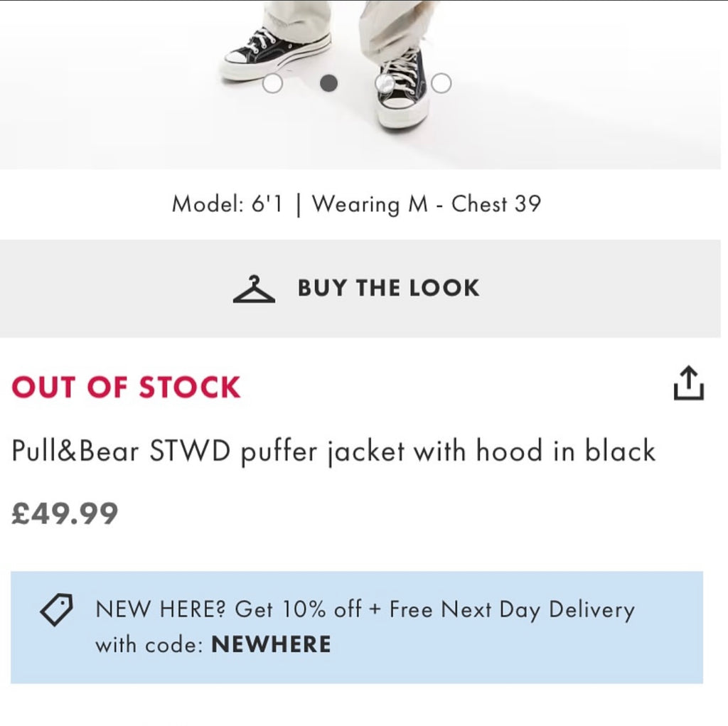Select the first carousel pagination dot
Image resolution: width=728 pixels, height=726 pixels.
(272, 83)
